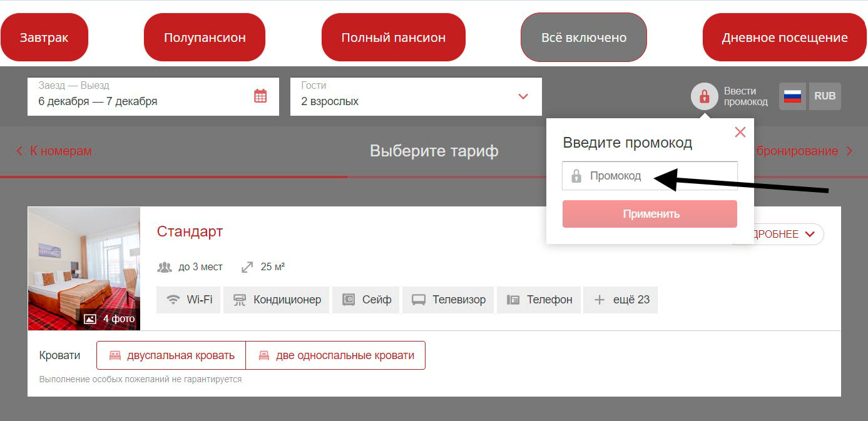Go back via К номерам link

pyautogui.click(x=54, y=151)
